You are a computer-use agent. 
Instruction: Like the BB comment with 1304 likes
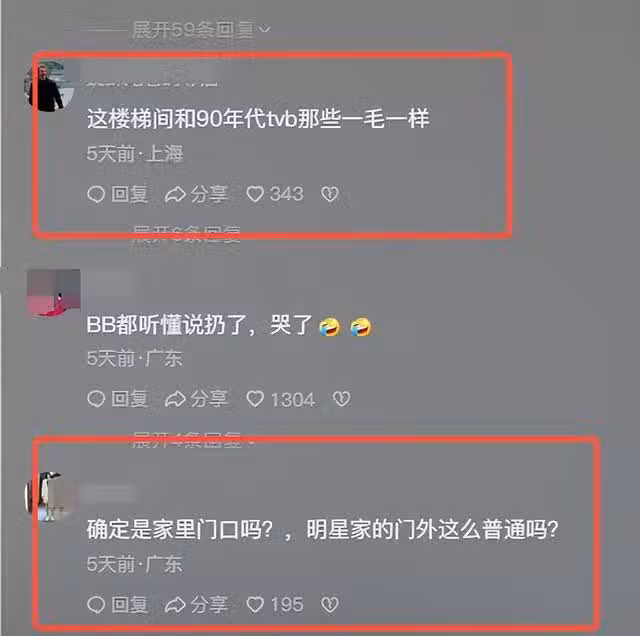tap(281, 399)
